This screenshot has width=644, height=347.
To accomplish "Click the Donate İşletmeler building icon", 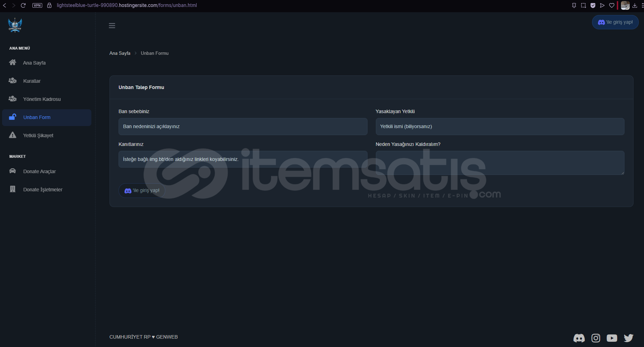I will [x=13, y=189].
